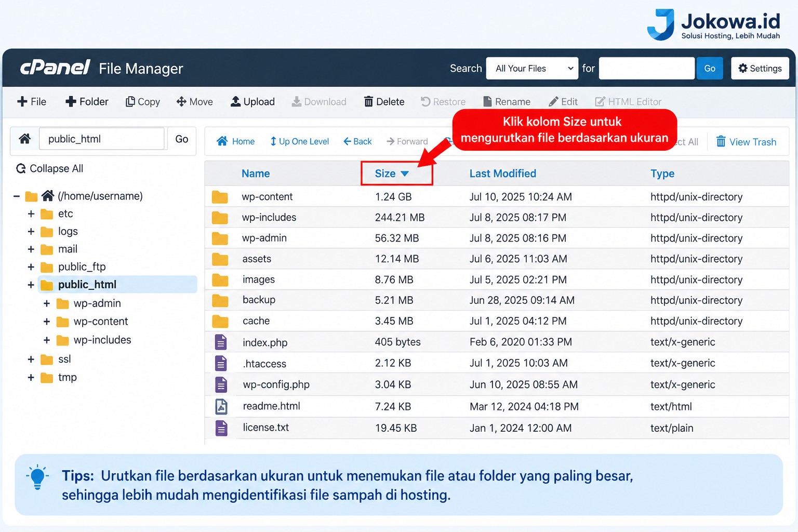This screenshot has height=532, width=798.
Task: Click the 19.45 KB size value
Action: coord(396,428)
